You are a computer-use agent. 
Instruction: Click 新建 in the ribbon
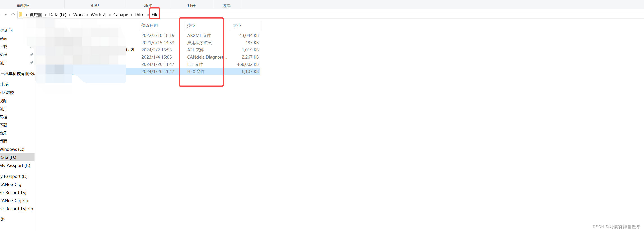[148, 5]
